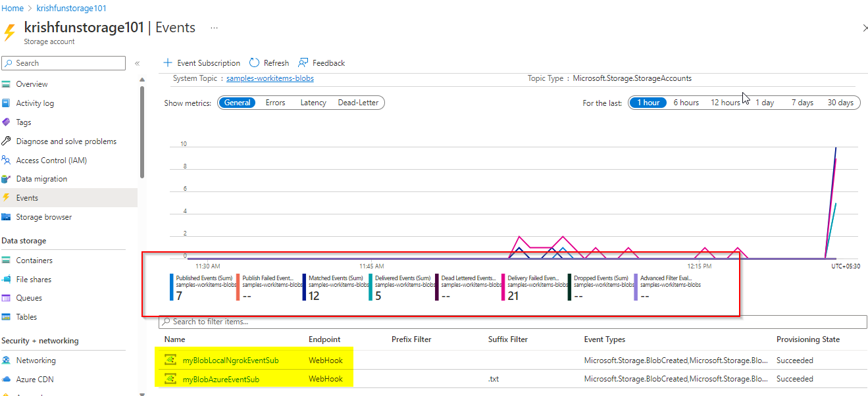The width and height of the screenshot is (868, 396).
Task: Click the Tags icon
Action: [7, 122]
